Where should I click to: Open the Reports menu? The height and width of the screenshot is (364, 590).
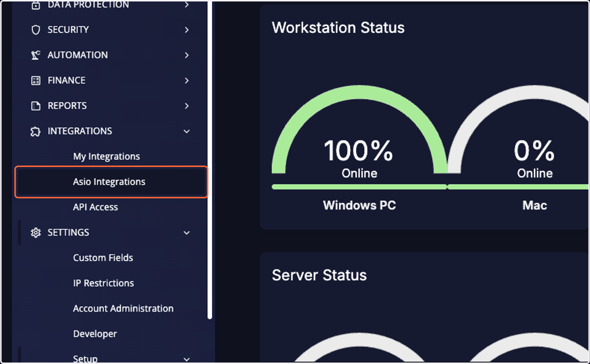(67, 106)
